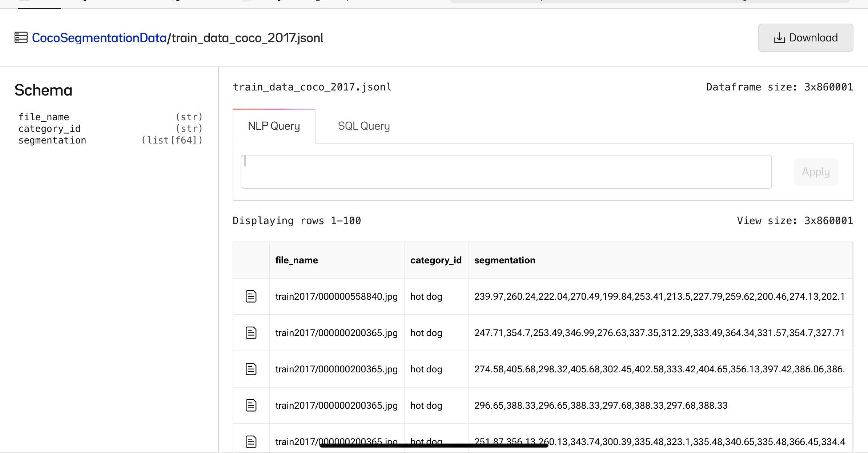Focus the NLP query text input
The width and height of the screenshot is (868, 453).
[506, 172]
